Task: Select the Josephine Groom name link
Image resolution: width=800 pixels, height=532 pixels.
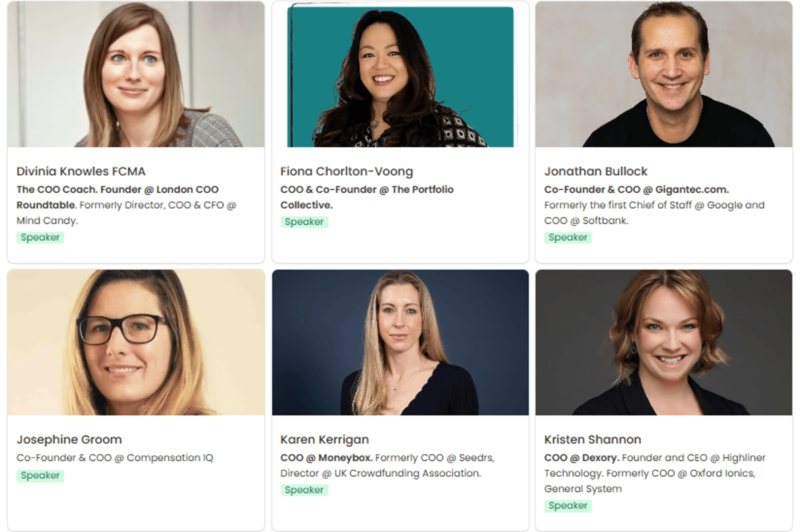Action: pyautogui.click(x=69, y=439)
